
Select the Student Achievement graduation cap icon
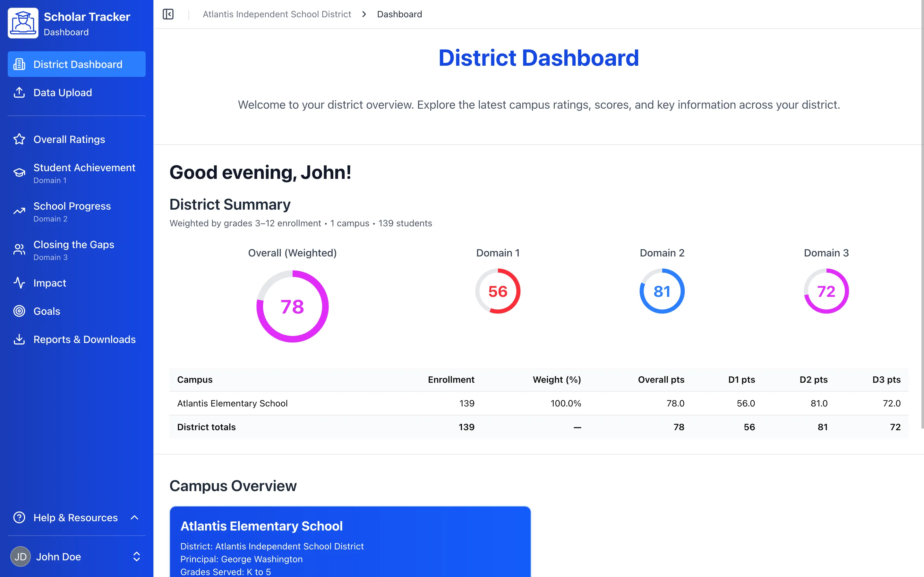[x=19, y=172]
